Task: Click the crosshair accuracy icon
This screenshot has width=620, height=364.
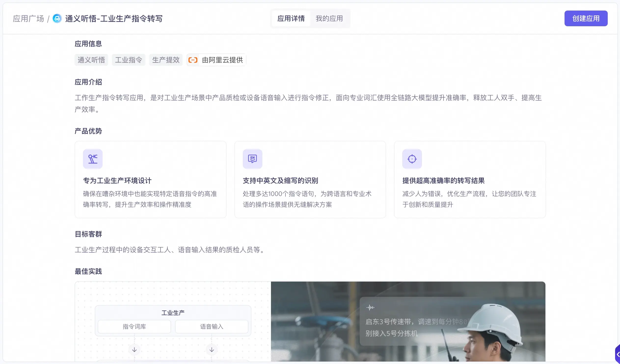Action: point(412,159)
